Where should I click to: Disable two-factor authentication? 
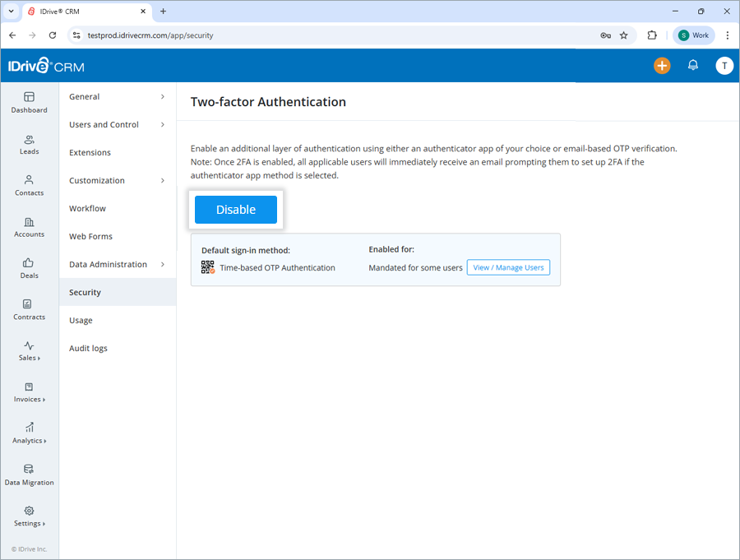236,210
